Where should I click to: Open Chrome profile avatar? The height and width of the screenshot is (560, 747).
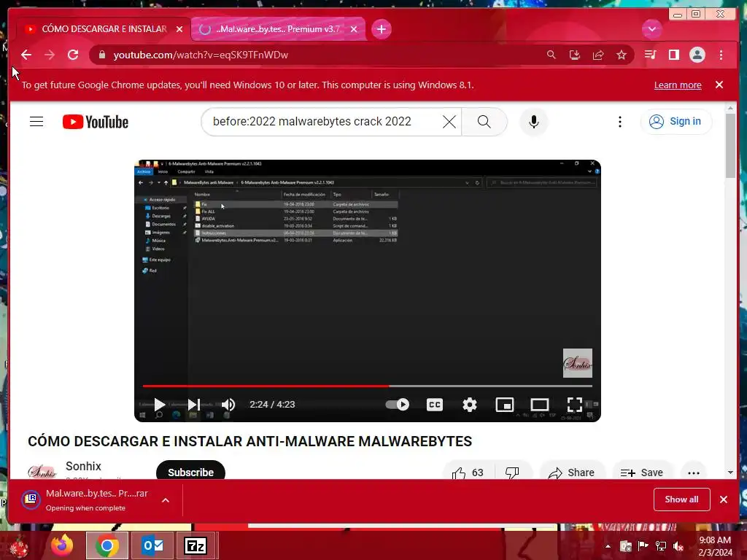tap(697, 55)
